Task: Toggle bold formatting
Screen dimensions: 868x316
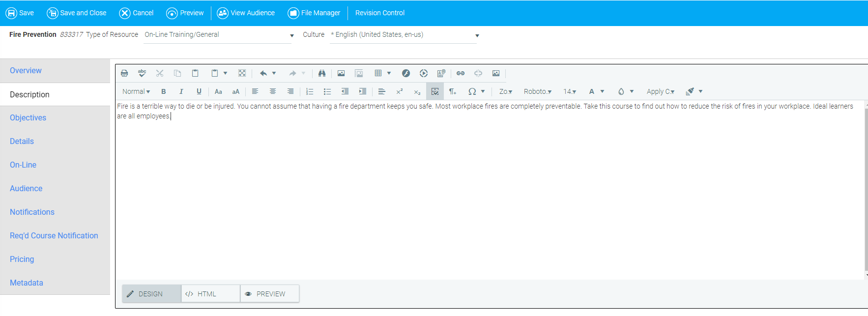Action: [164, 91]
